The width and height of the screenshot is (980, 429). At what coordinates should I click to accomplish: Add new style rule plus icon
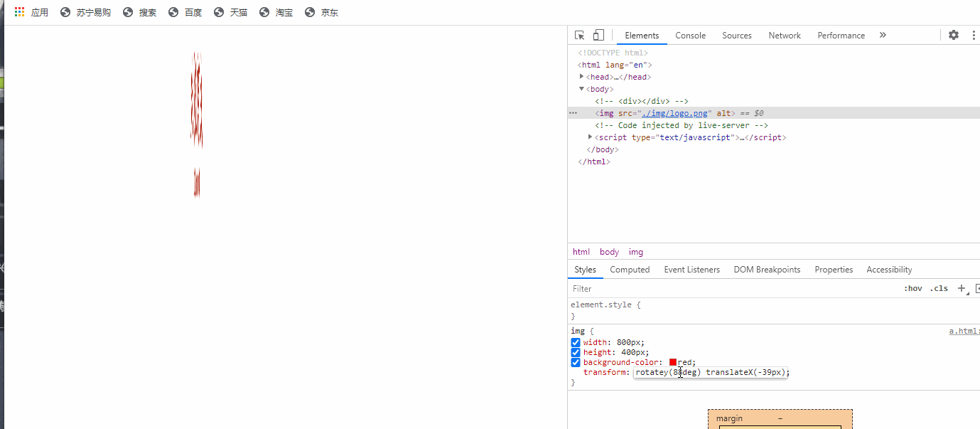click(x=962, y=288)
